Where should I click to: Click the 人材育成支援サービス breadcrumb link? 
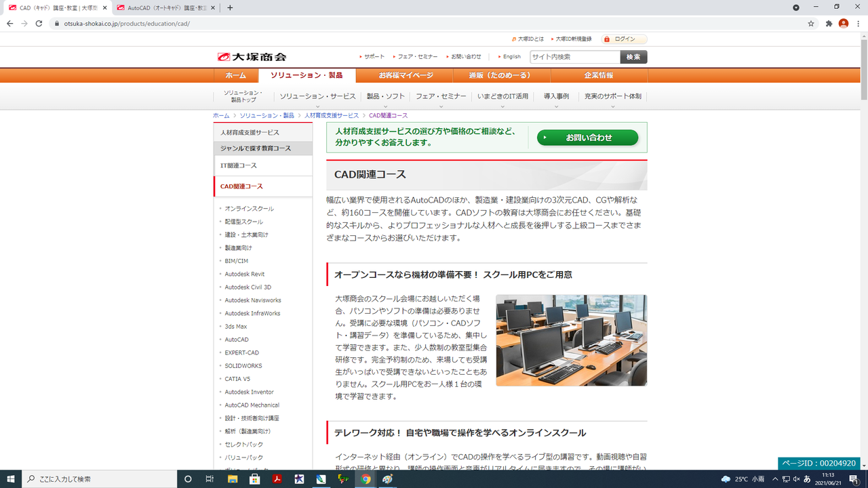332,116
